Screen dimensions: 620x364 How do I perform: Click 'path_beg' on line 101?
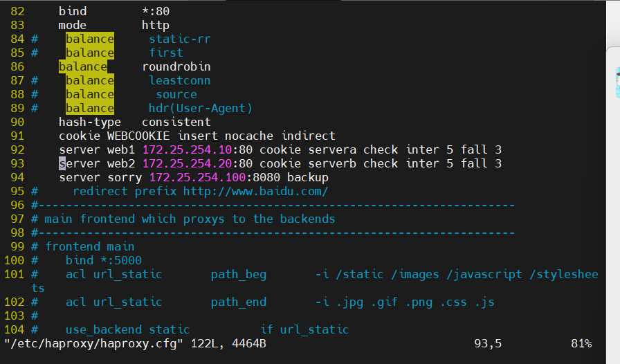239,274
